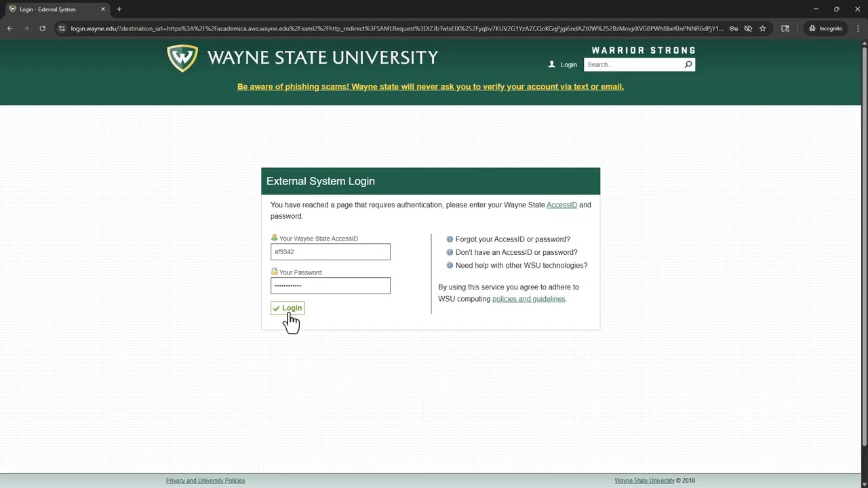Open Forgot your AccessID or password link
The height and width of the screenshot is (488, 868).
[x=513, y=239]
